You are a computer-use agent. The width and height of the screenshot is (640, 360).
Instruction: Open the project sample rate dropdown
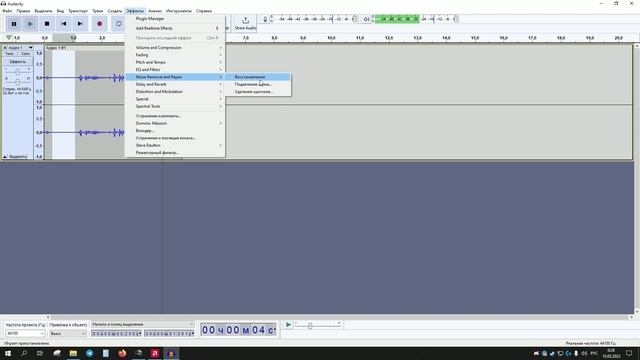(x=25, y=333)
